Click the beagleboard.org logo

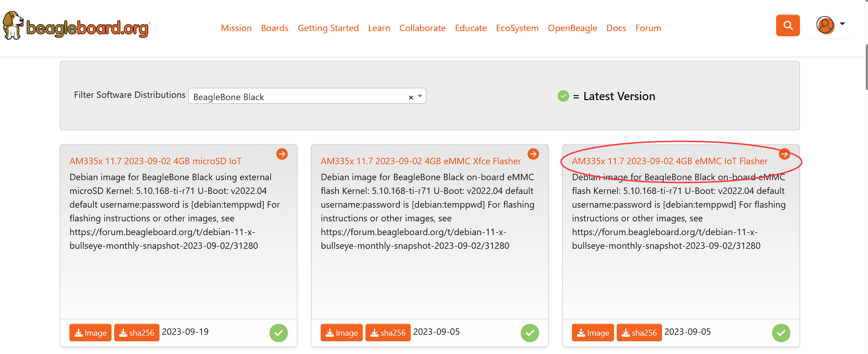76,26
